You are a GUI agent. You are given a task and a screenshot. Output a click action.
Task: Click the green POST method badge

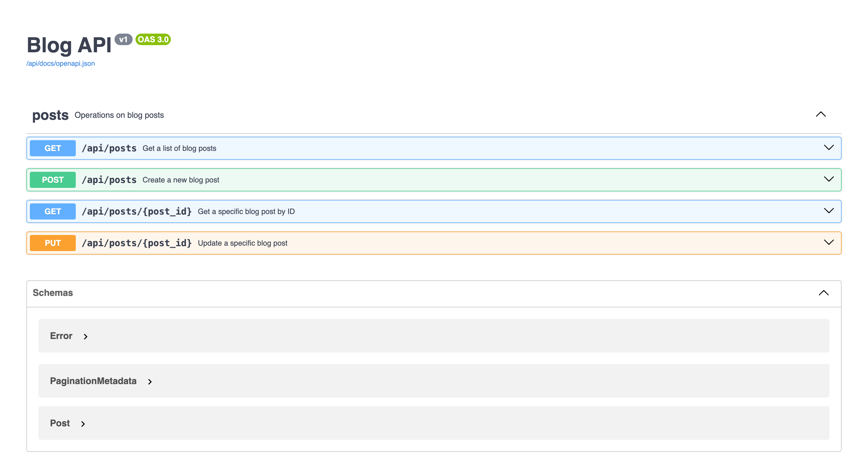[x=53, y=180]
